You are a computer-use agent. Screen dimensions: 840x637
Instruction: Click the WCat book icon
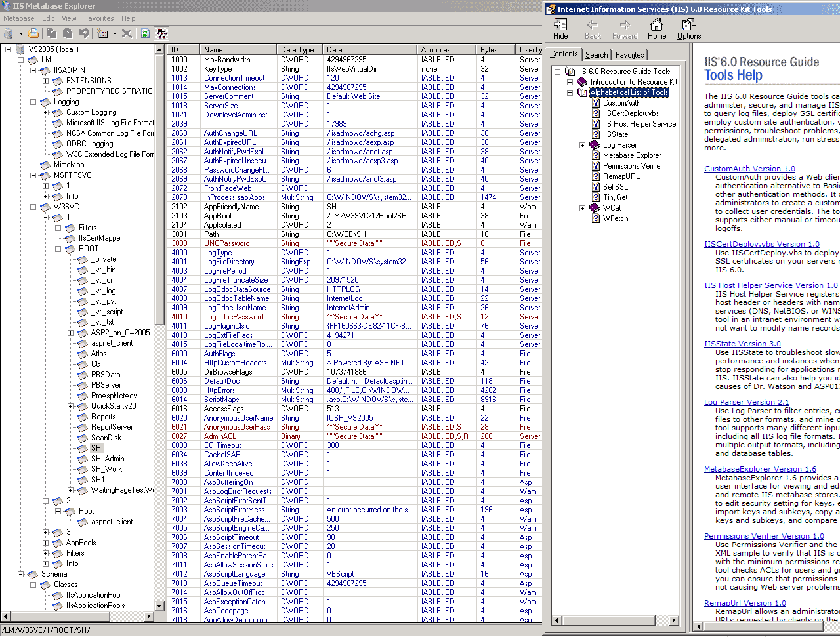pyautogui.click(x=595, y=208)
